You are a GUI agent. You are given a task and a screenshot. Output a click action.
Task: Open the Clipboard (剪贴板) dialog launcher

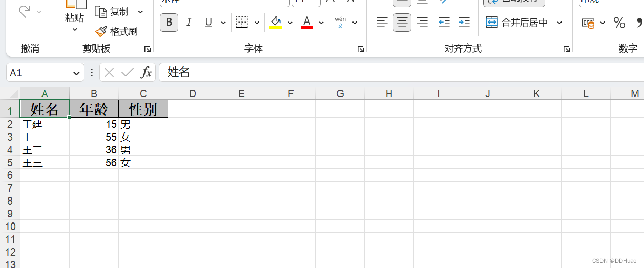148,49
